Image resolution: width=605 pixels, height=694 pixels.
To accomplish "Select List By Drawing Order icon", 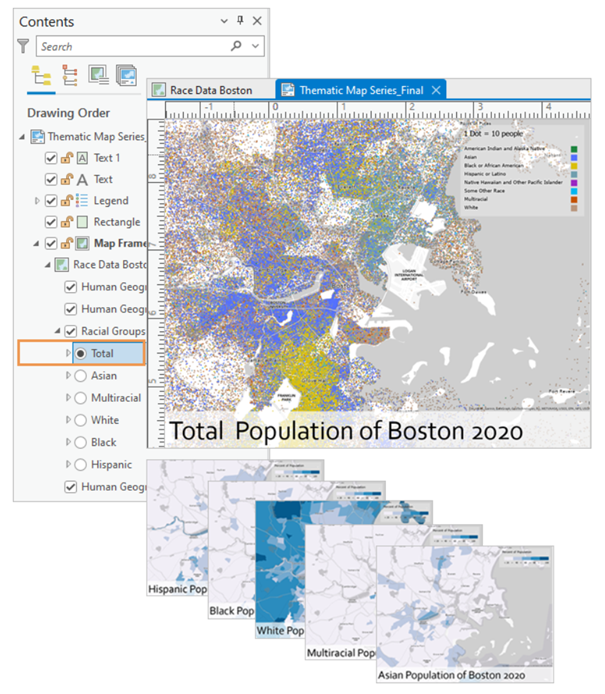I will 41,75.
